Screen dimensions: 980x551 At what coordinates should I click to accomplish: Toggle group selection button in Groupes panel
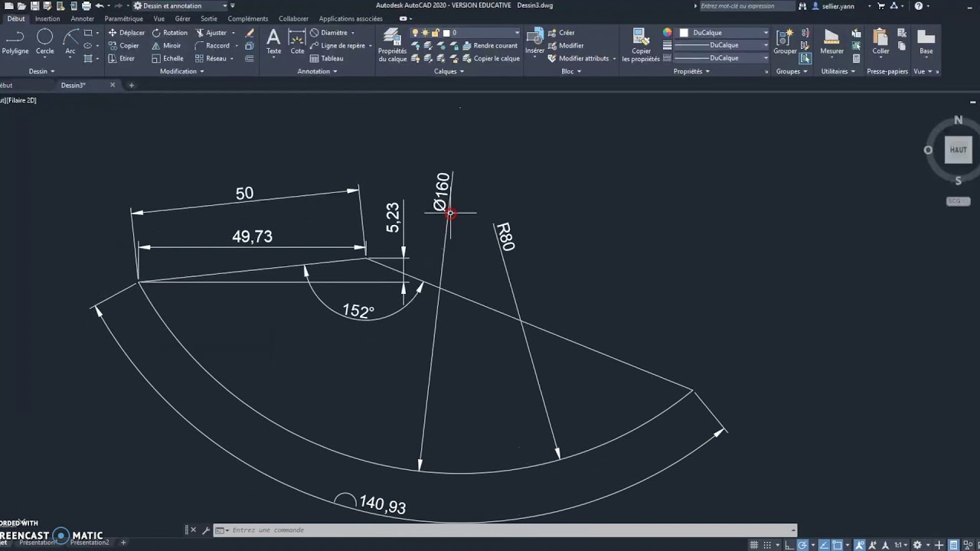[805, 58]
